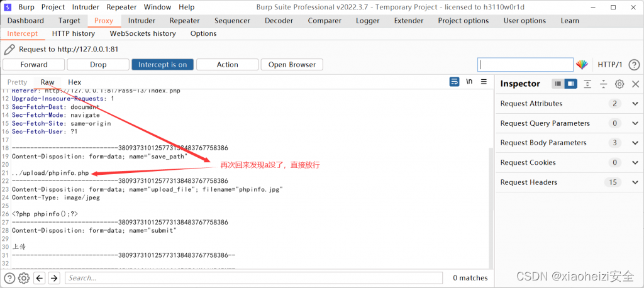Toggle non-printable characters \n icon
The width and height of the screenshot is (644, 288).
pyautogui.click(x=469, y=82)
